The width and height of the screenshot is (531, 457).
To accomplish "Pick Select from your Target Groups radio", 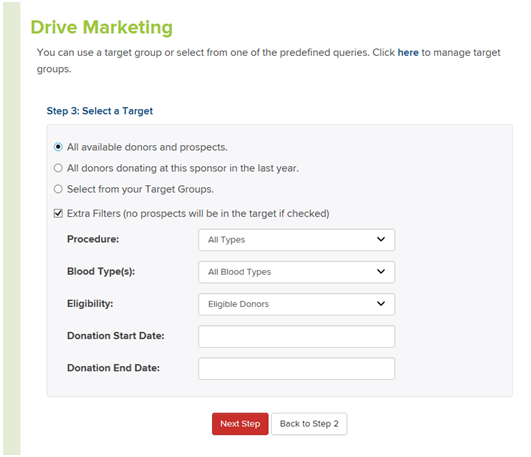I will [x=58, y=189].
